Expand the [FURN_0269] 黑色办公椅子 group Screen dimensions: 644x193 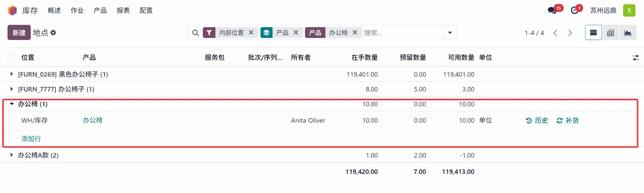point(12,74)
